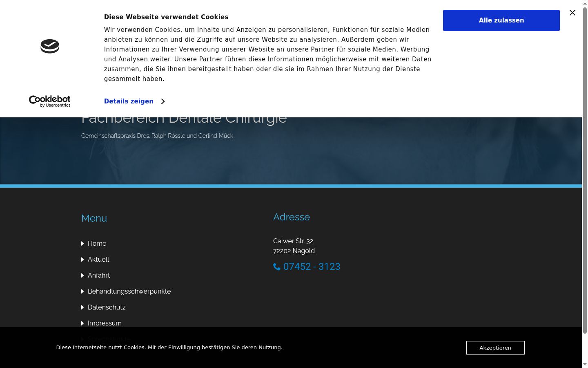The height and width of the screenshot is (368, 588).
Task: Close the Cookiebot cookie banner
Action: (x=572, y=13)
